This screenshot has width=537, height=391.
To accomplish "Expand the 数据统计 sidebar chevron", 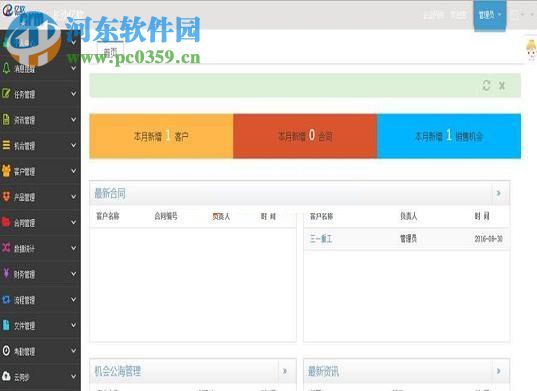I will click(x=73, y=248).
